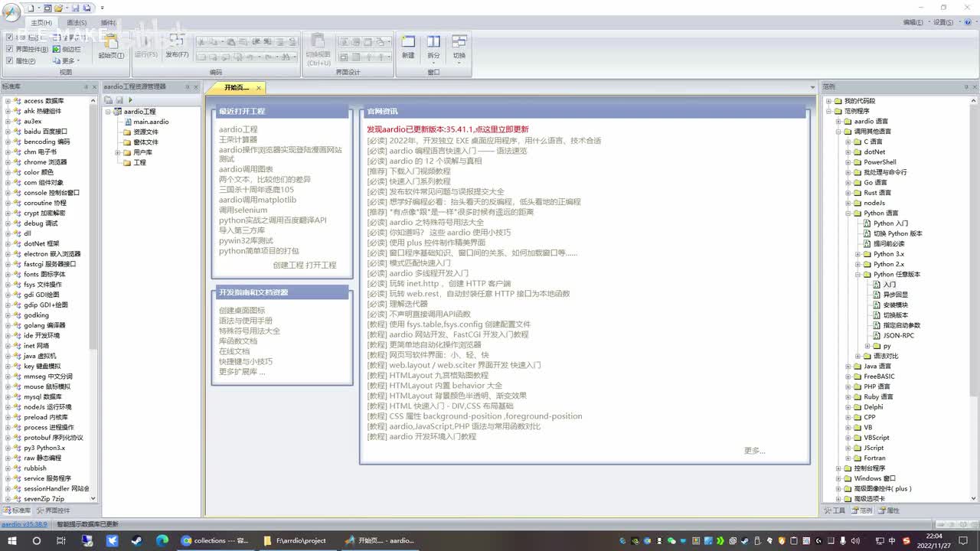
Task: Collapse the aardio工程 project root node
Action: [x=109, y=112]
